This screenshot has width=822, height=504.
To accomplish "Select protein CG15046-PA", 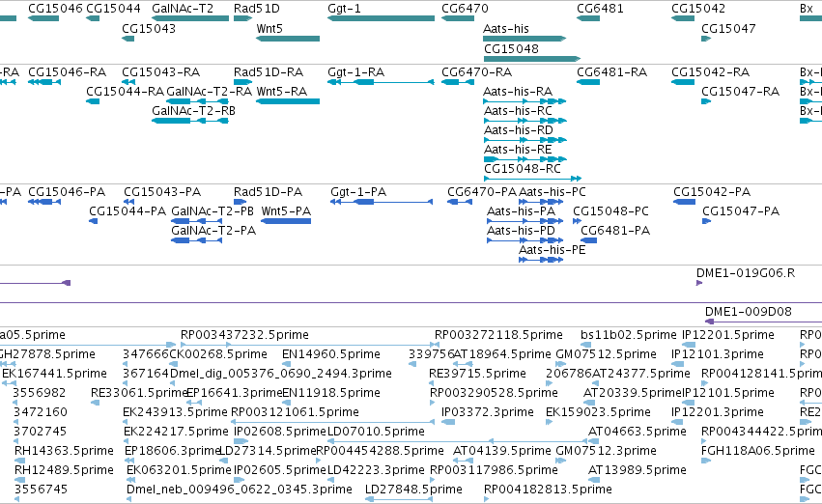I will pos(67,192).
